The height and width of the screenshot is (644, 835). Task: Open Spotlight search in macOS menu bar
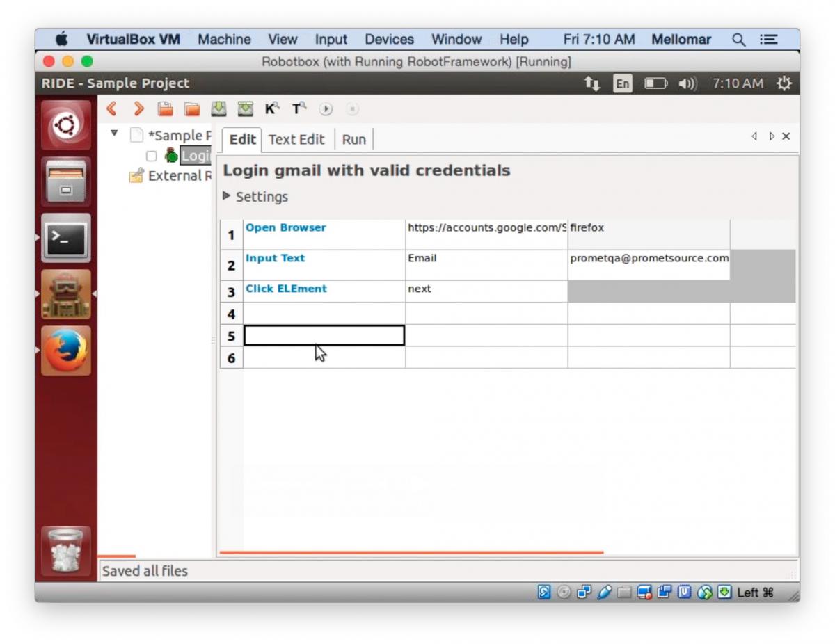pos(738,40)
